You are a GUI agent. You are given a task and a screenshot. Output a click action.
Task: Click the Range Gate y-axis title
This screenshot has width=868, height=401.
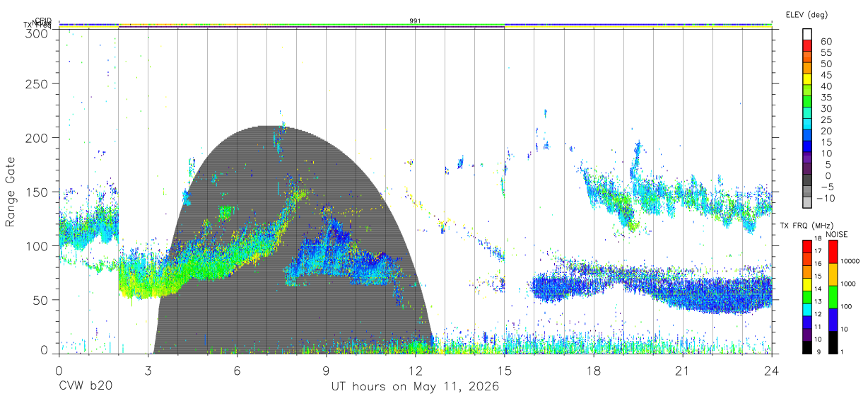pos(11,192)
